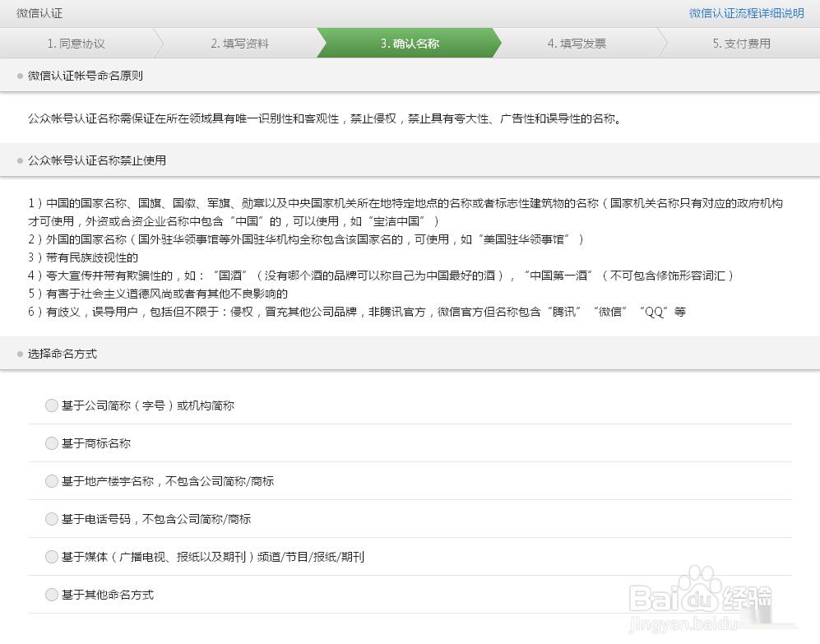Click rule 3）带有民族歧视性的
The image size is (820, 644).
coord(83,257)
